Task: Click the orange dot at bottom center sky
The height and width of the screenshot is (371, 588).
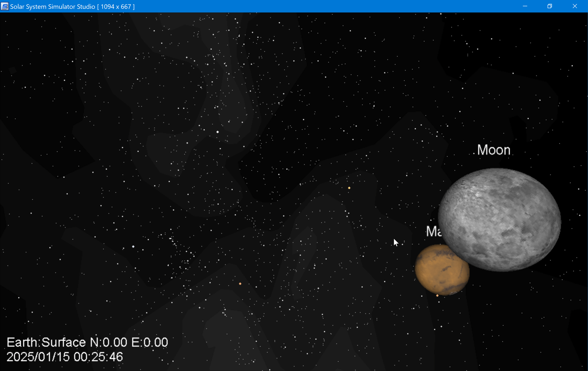Action: tap(240, 284)
